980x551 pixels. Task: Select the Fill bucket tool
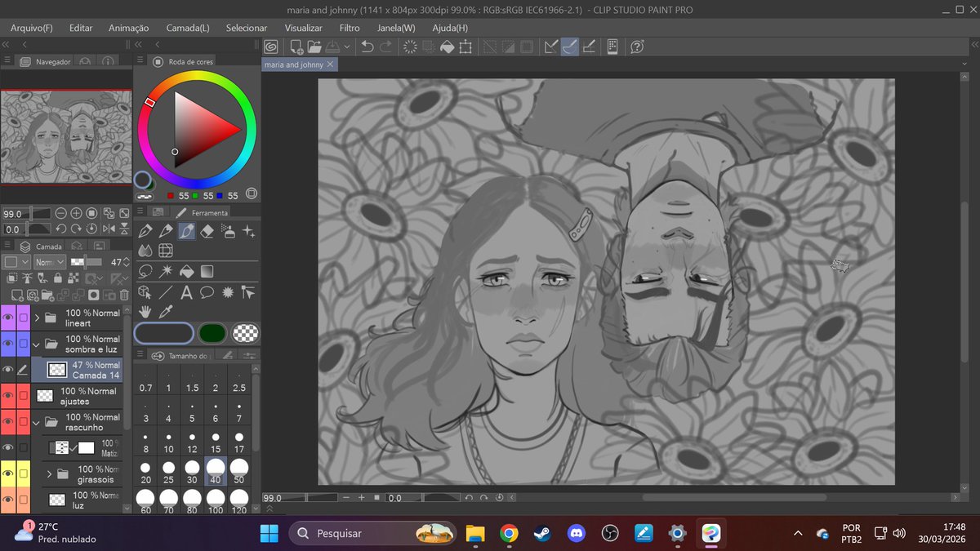coord(186,271)
